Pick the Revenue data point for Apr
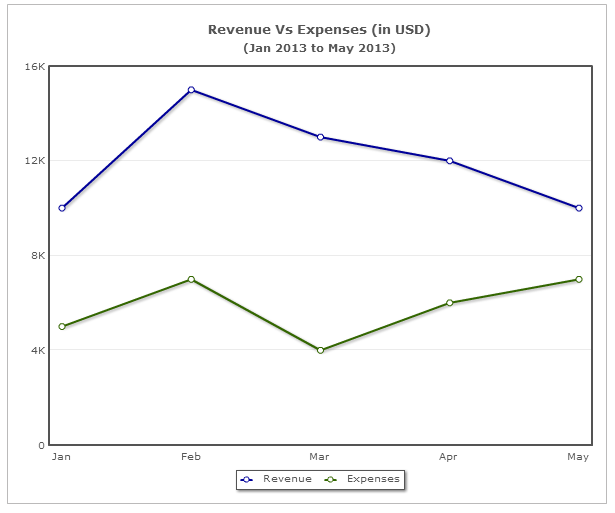This screenshot has height=513, width=615. (x=449, y=161)
